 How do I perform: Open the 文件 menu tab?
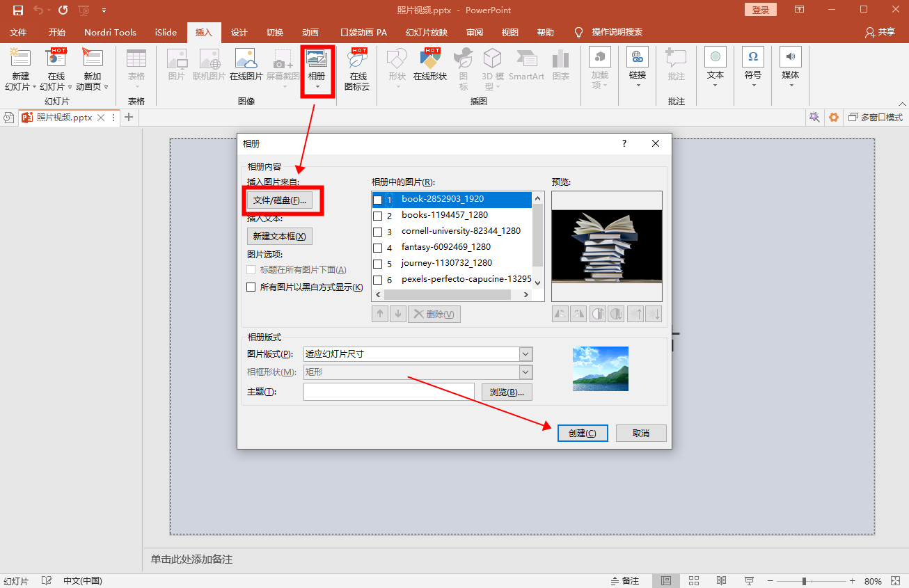tap(18, 33)
